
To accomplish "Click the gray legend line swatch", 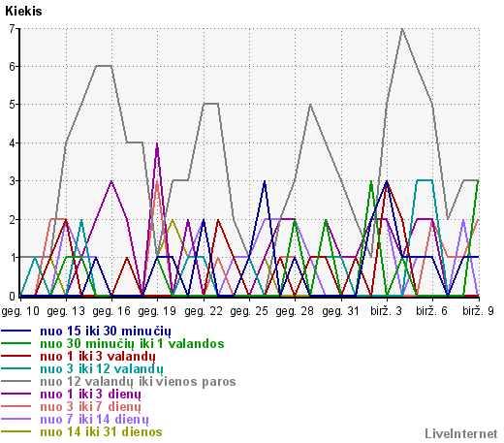I will point(16,381).
